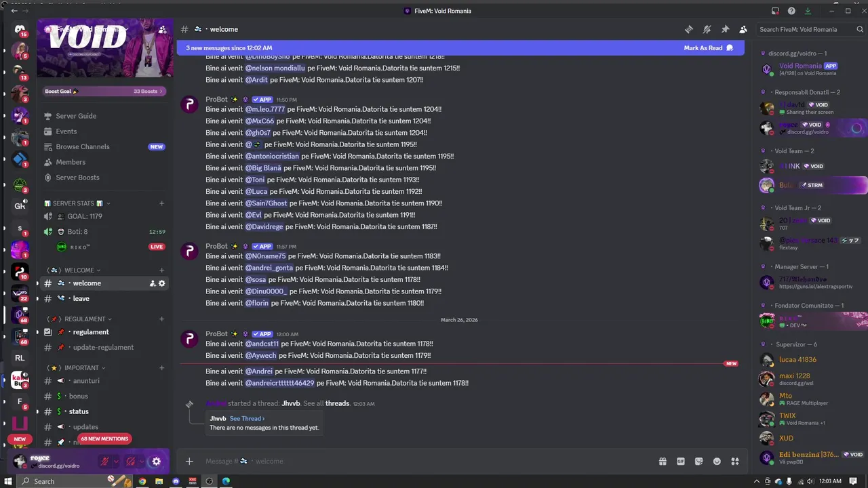Open welcome channel settings gear
Image resolution: width=868 pixels, height=488 pixels.
161,283
